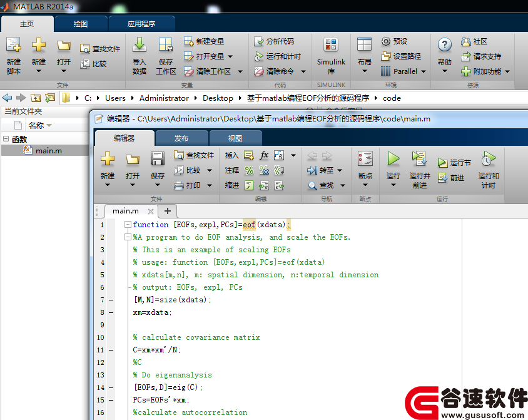Collapse the 函数 tree node
This screenshot has width=528, height=420.
(x=6, y=139)
